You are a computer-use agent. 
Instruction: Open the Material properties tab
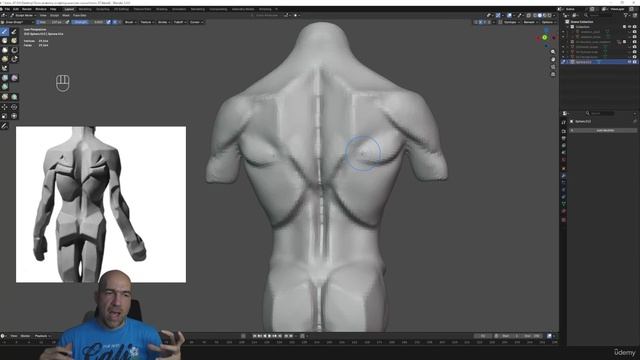[x=564, y=211]
